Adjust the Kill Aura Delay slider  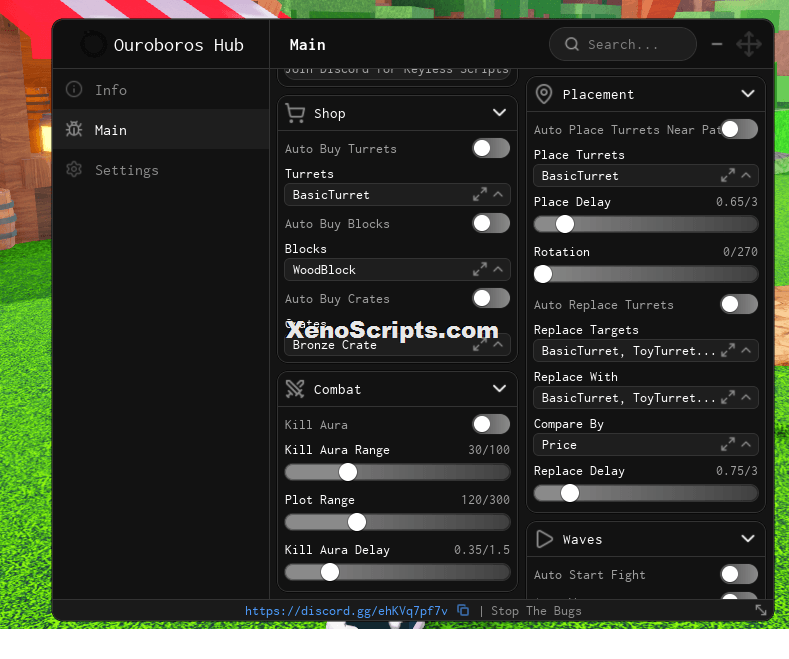tap(398, 572)
